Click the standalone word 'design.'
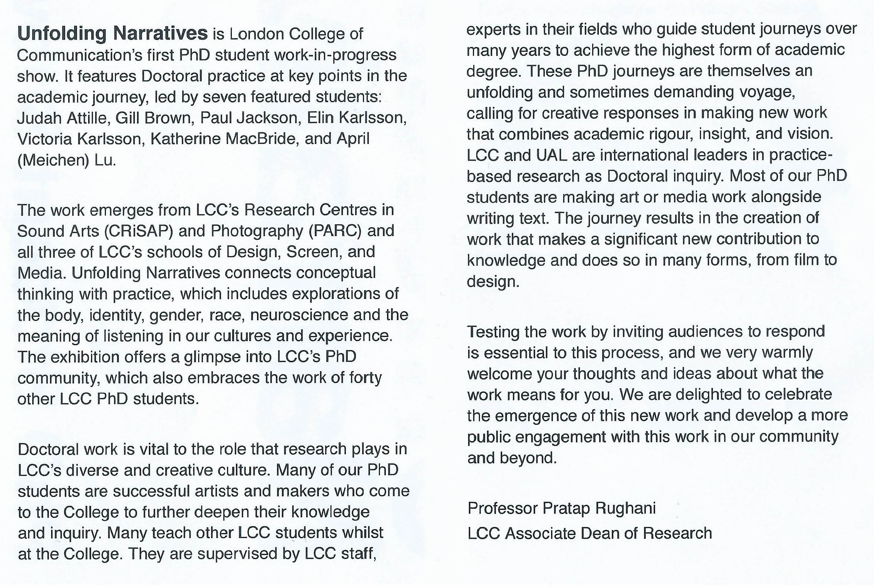The width and height of the screenshot is (874, 588). coord(493,282)
